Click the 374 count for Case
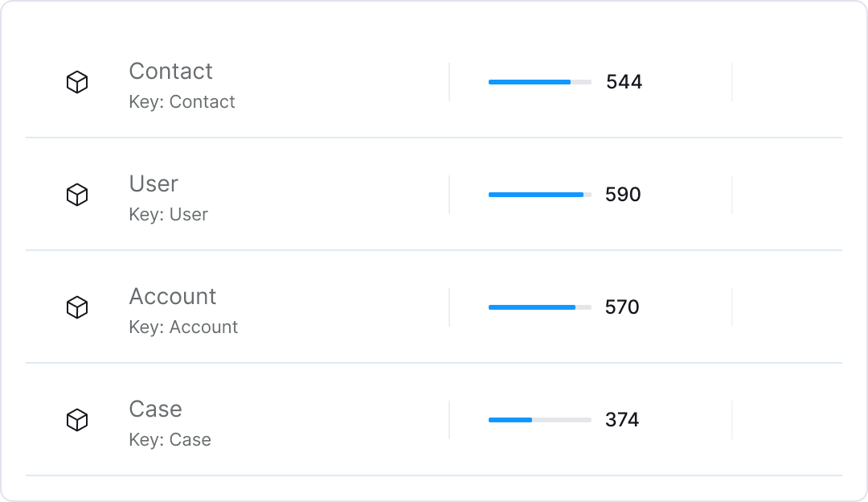The height and width of the screenshot is (502, 868). click(622, 420)
